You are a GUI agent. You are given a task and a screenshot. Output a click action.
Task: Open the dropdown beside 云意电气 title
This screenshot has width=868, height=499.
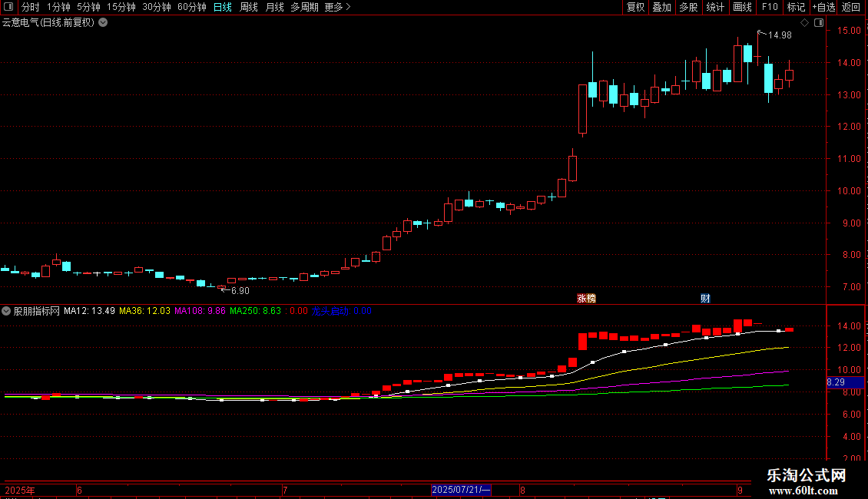pos(103,23)
